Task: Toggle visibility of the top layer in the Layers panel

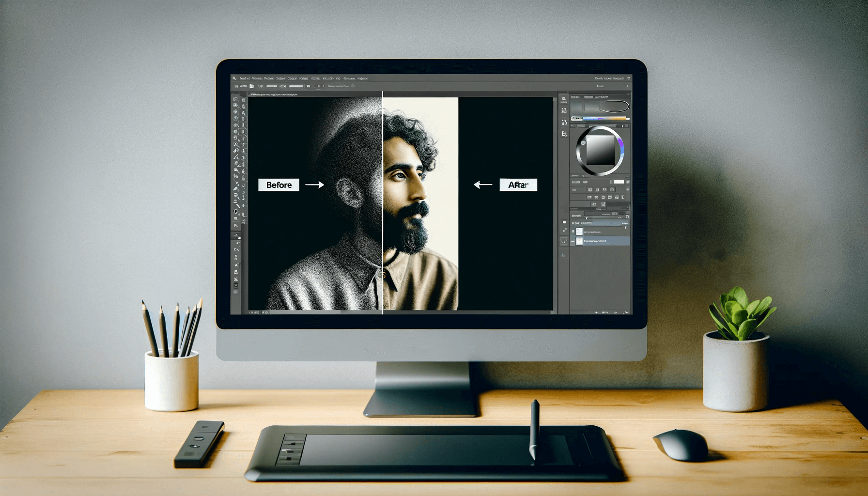Action: tap(574, 231)
